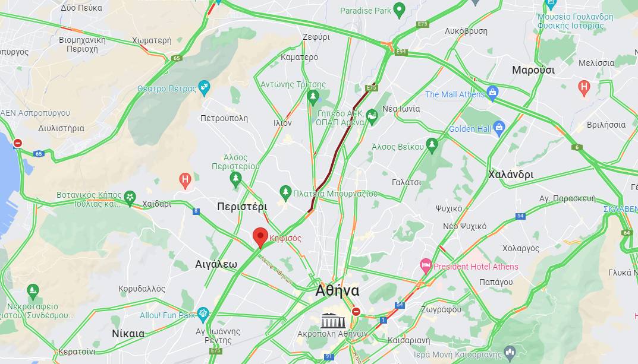The height and width of the screenshot is (364, 638).
Task: Select the hospital H icon near Μελίσσια
Action: tap(584, 88)
